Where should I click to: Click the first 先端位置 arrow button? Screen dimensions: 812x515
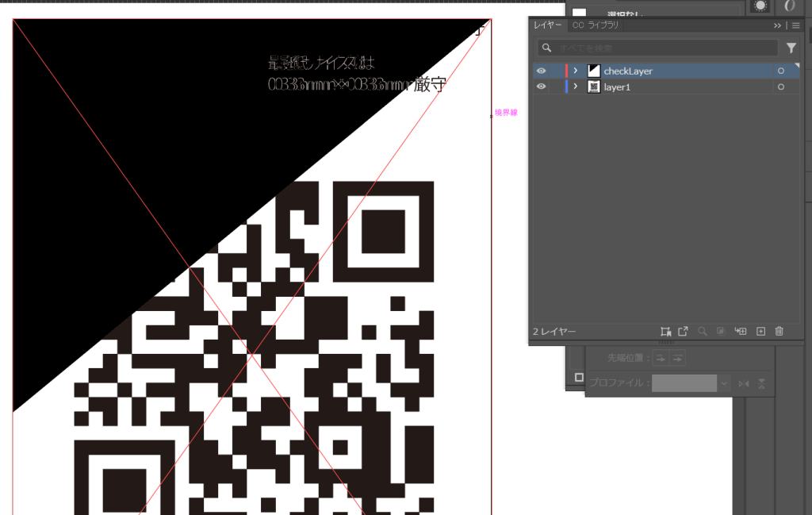tap(661, 358)
